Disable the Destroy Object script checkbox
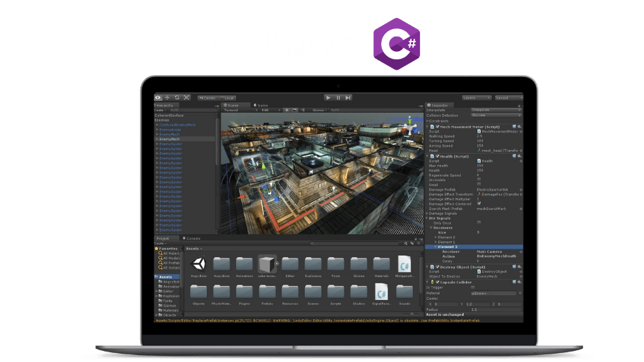The image size is (644, 362). click(x=437, y=267)
